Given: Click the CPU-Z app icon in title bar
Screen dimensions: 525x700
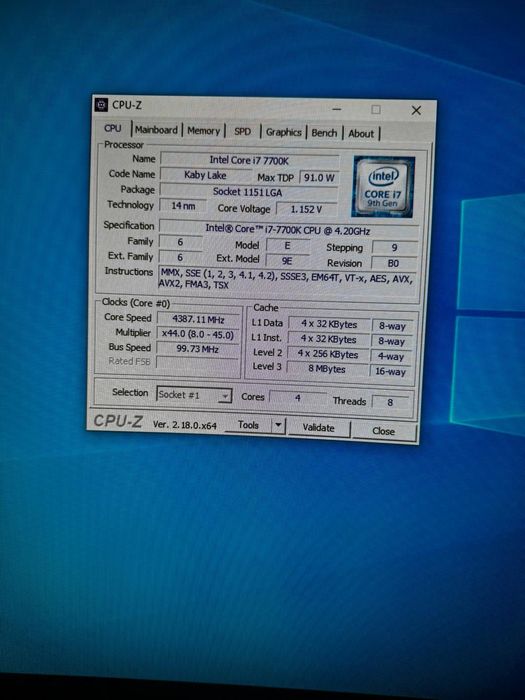Looking at the screenshot, I should 101,105.
